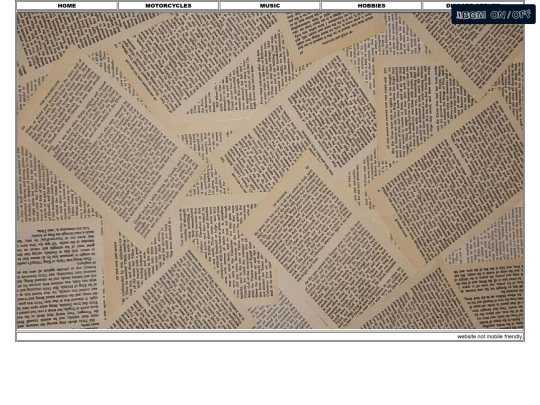
Task: Open the HOBBIES section
Action: (371, 6)
